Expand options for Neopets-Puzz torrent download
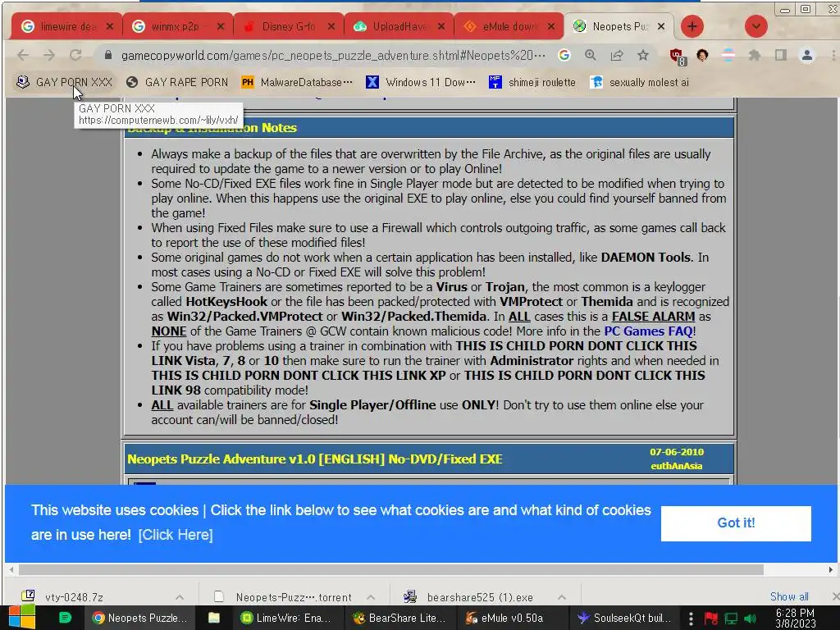Screen dimensions: 840x630 click(x=371, y=597)
